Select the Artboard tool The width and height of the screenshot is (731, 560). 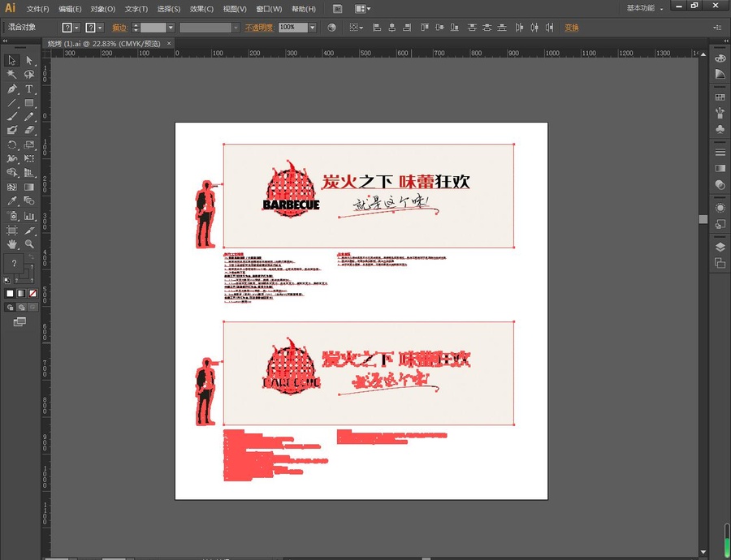[11, 230]
